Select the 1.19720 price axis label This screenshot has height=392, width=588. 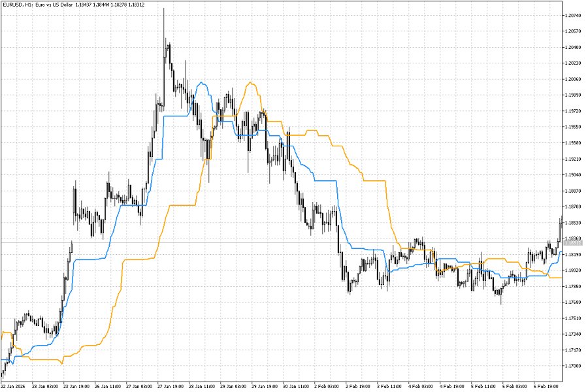pos(572,111)
